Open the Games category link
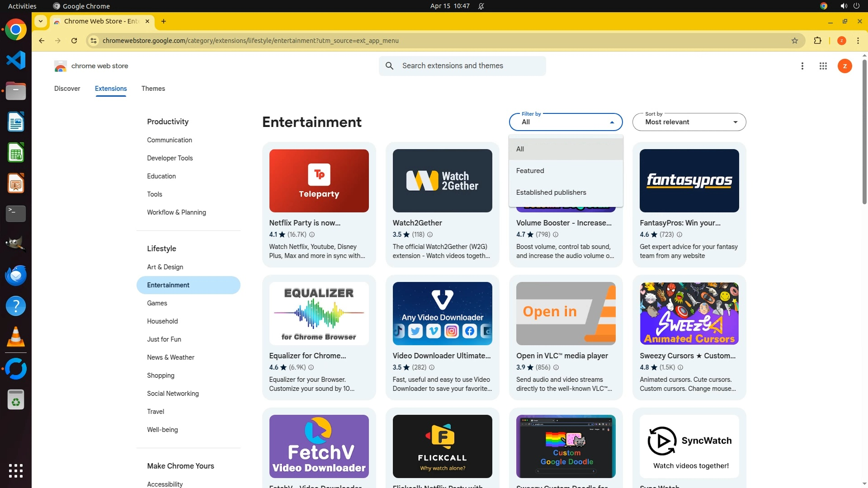Screen dimensions: 868x488 point(157,303)
